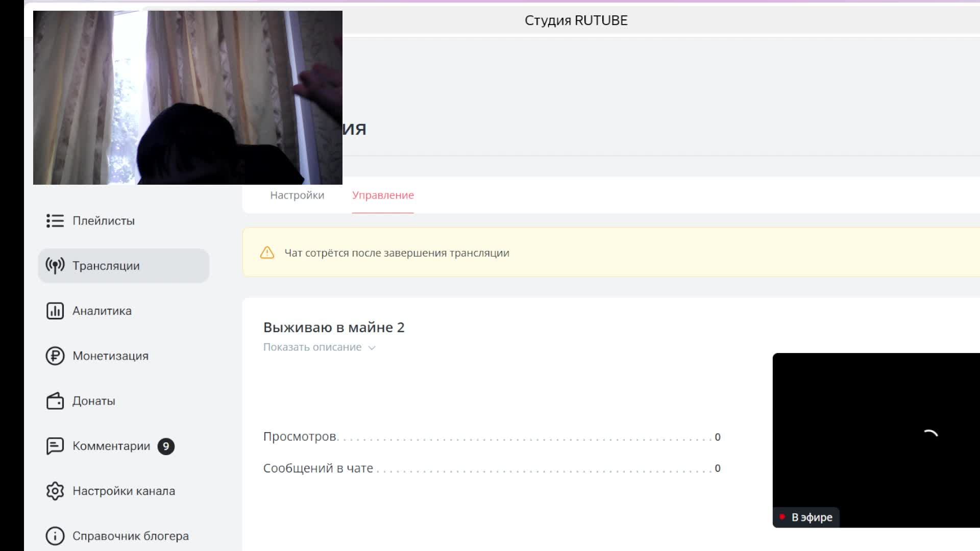Click the Аналитика bar chart icon

point(55,311)
